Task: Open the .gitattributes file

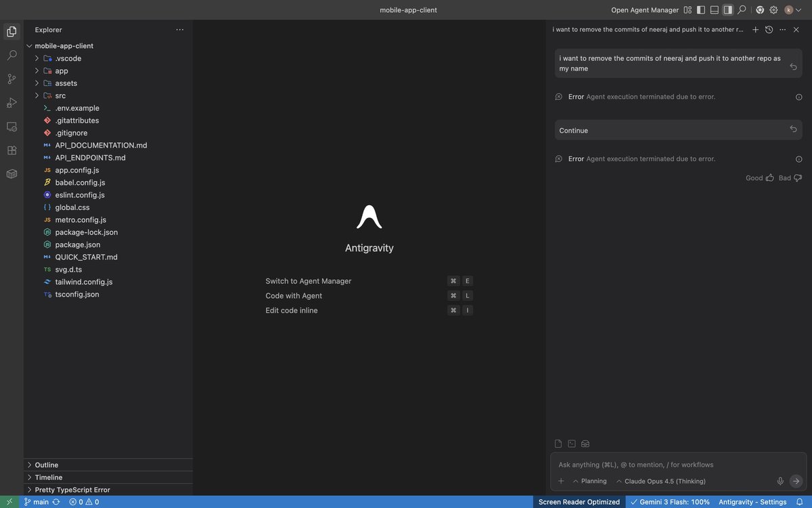Action: [108, 121]
